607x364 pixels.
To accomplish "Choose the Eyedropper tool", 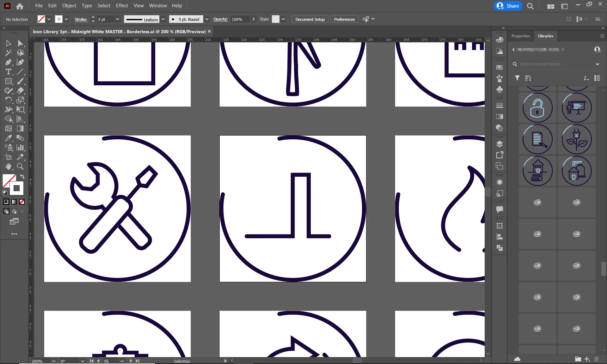I will coord(9,138).
